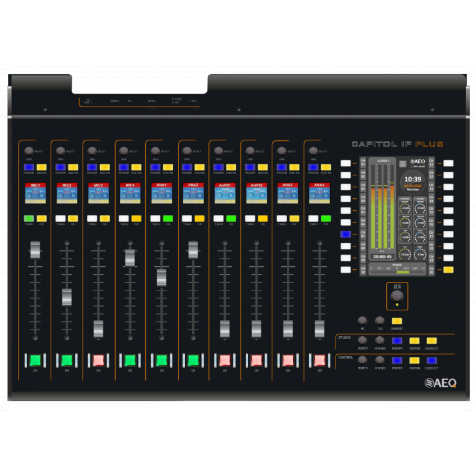Screen dimensions: 476x476
Task: Tap the AoIP01 channel display screen
Action: (225, 193)
